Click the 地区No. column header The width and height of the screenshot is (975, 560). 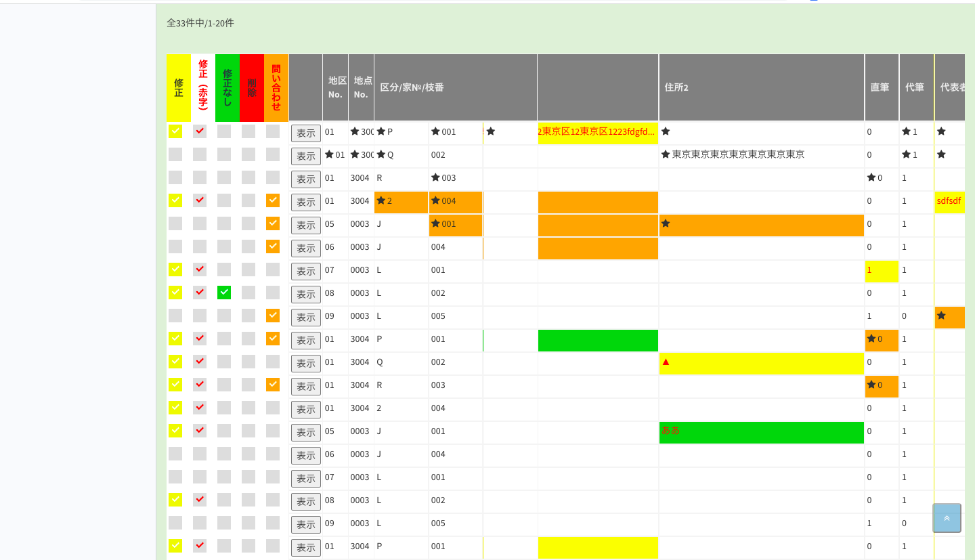point(336,88)
